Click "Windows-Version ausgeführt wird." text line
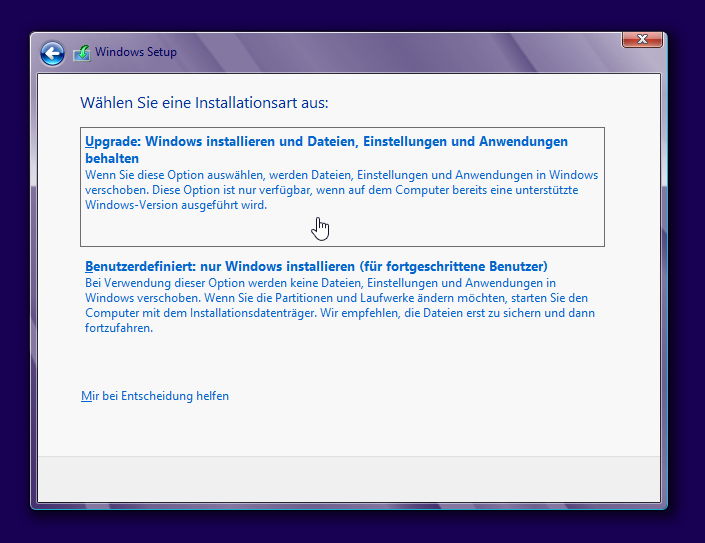The width and height of the screenshot is (705, 543). pyautogui.click(x=175, y=205)
